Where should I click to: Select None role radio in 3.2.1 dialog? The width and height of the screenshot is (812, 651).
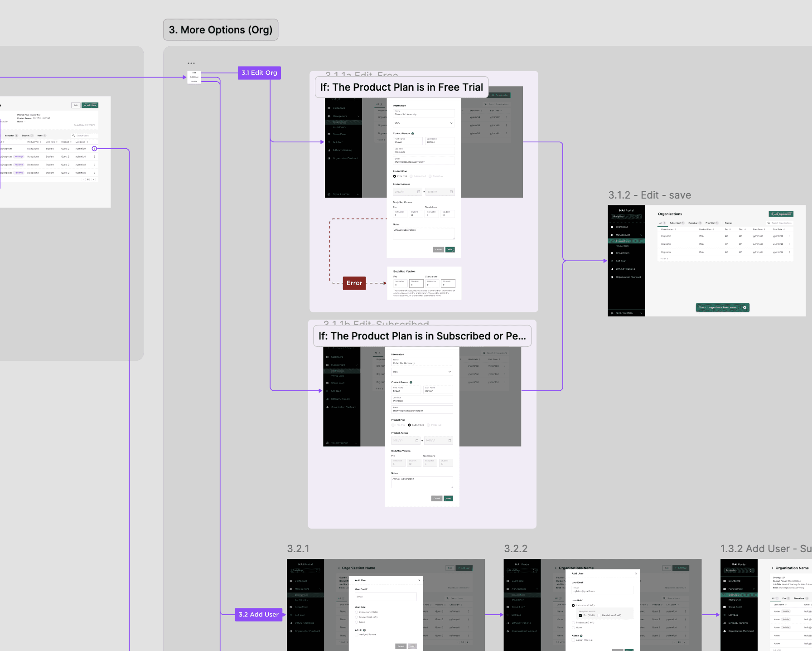pyautogui.click(x=357, y=622)
